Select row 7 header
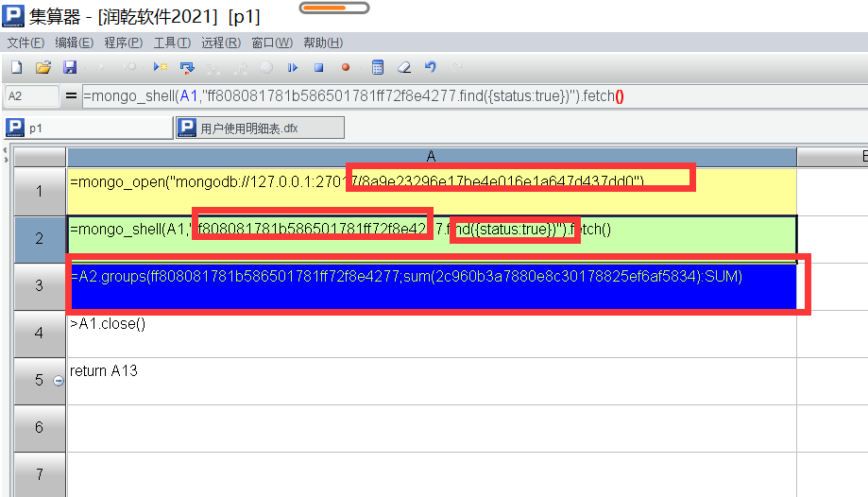This screenshot has height=497, width=868. pyautogui.click(x=40, y=474)
